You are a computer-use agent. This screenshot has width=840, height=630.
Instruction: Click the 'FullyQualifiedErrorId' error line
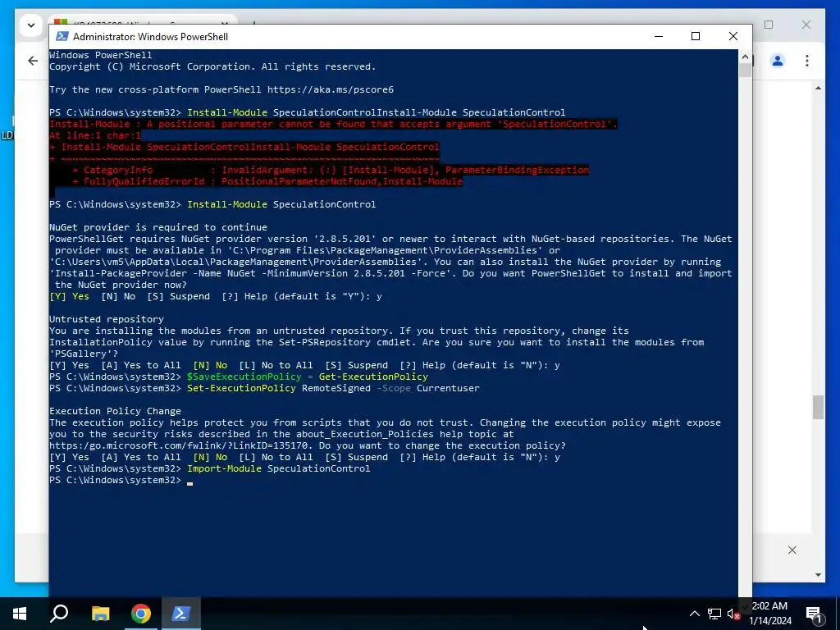267,181
